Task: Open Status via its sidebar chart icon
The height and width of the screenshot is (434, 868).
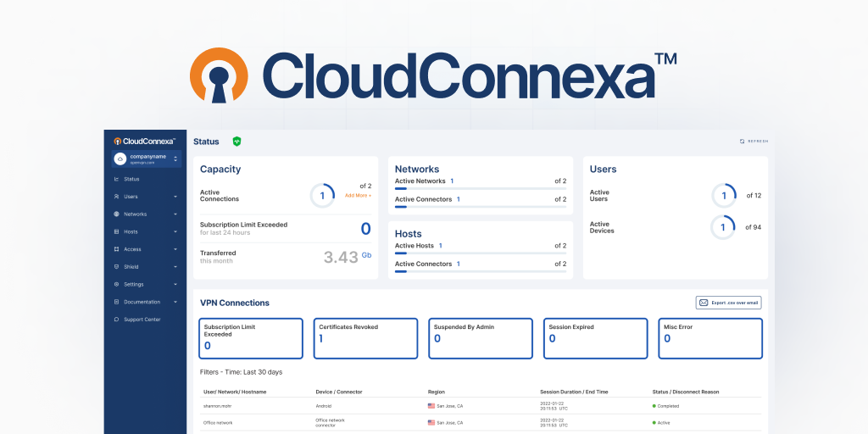Action: click(x=116, y=179)
